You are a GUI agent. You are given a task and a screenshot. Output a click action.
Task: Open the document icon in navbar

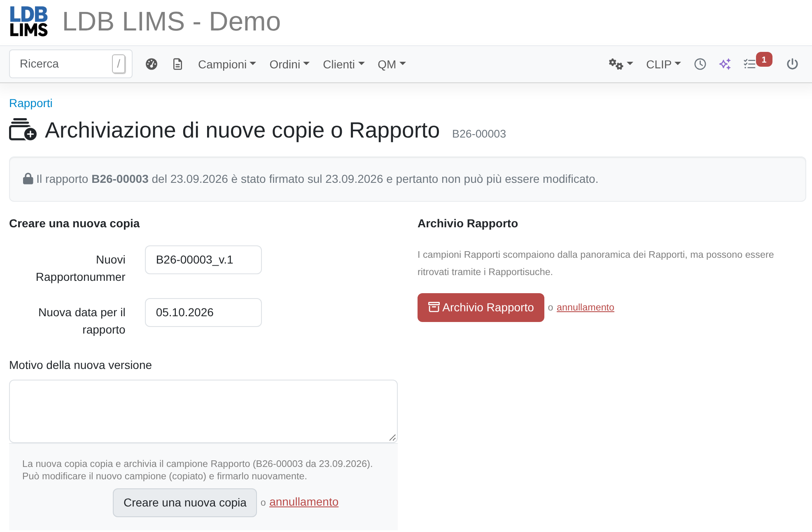[x=177, y=64]
